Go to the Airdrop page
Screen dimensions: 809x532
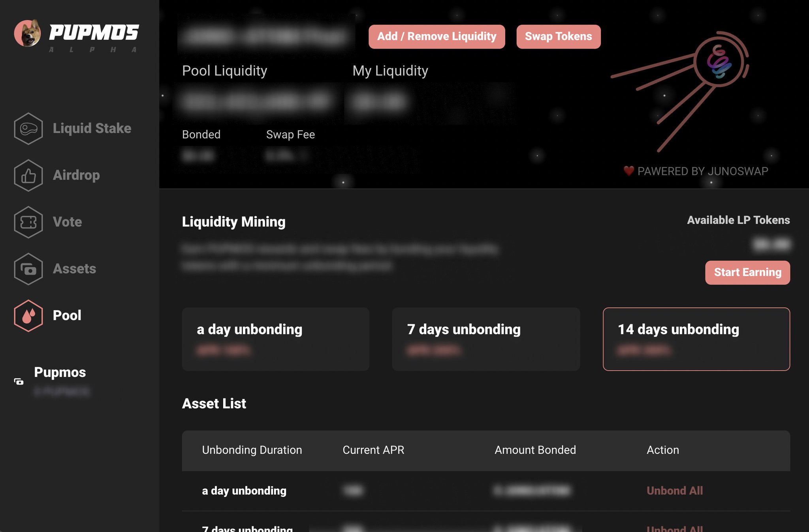76,176
